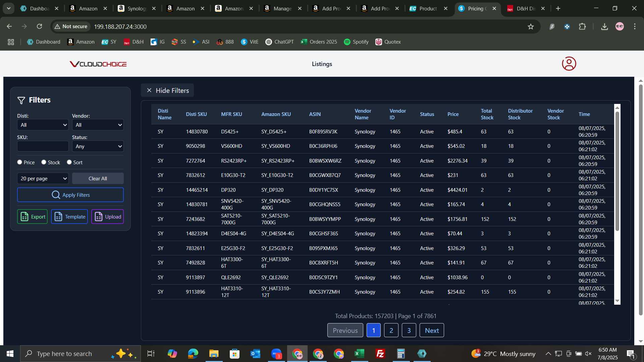Open Excel from the taskbar

(x=360, y=354)
